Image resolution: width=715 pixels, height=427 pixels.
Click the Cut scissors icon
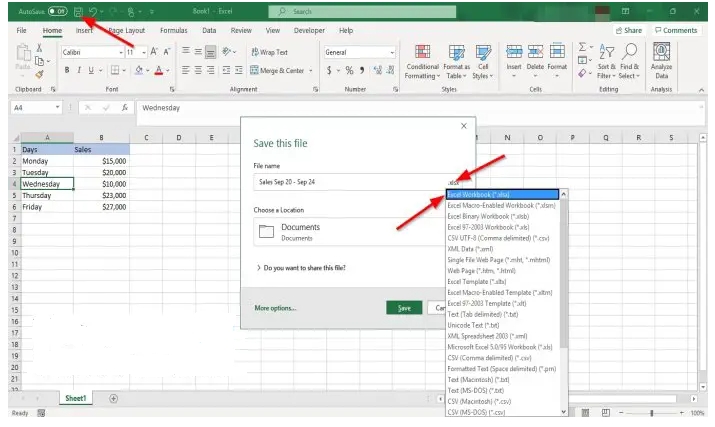[x=39, y=48]
